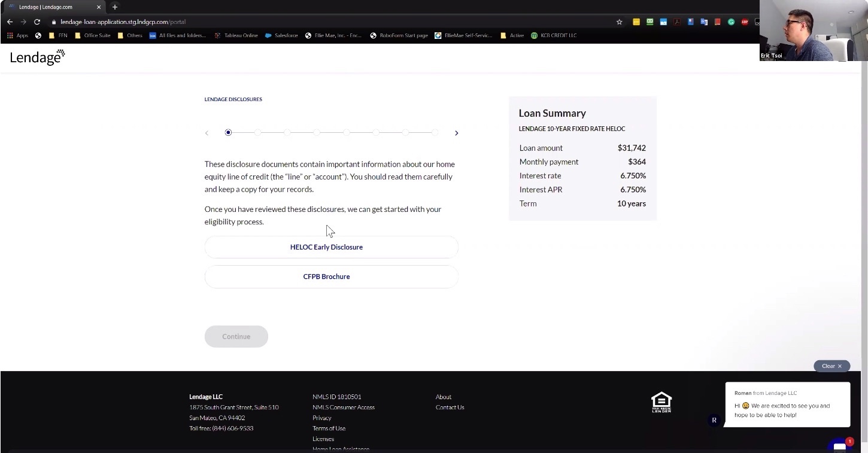Open the chat launcher with notification badge

click(840, 446)
